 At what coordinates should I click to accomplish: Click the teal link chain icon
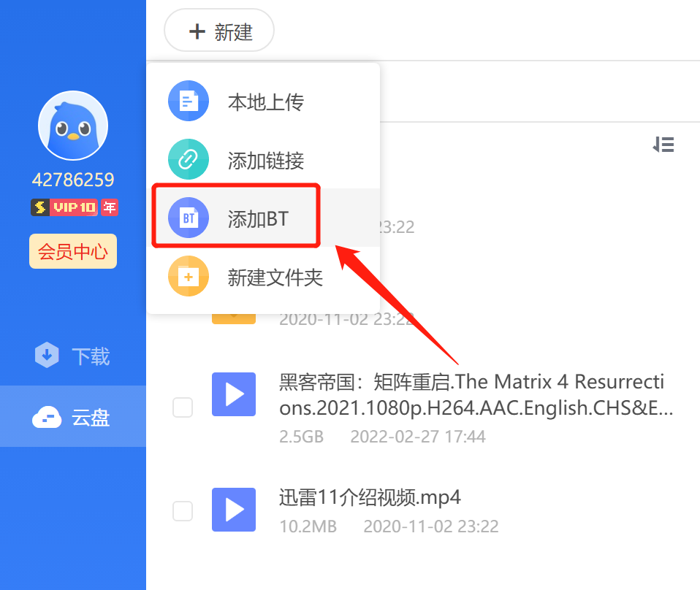point(189,159)
